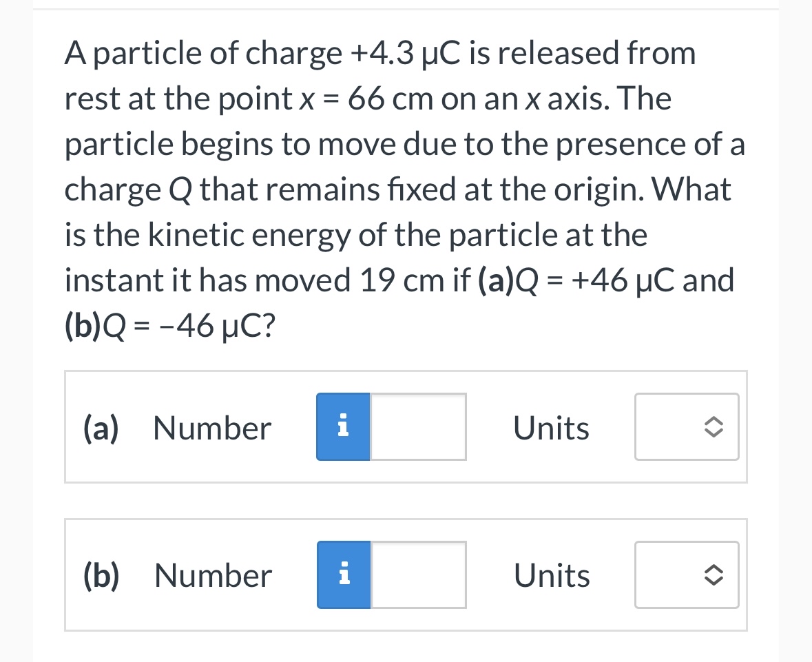Click the chevron icon in the (b) units selector

[x=713, y=575]
